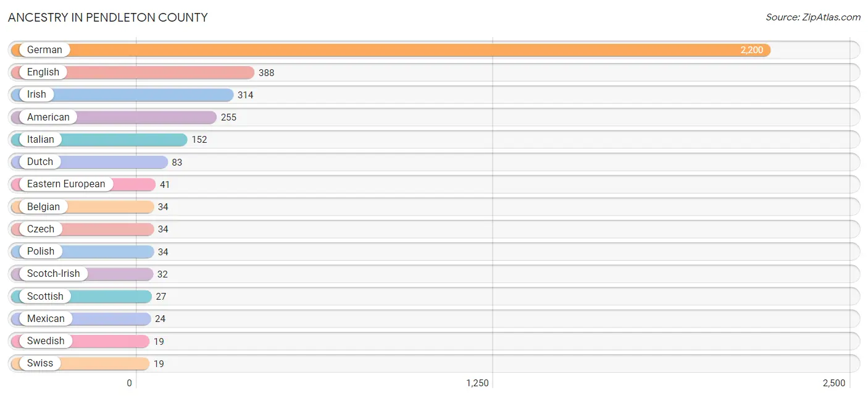Select the English ancestry label
This screenshot has height=398, width=868.
tap(43, 72)
